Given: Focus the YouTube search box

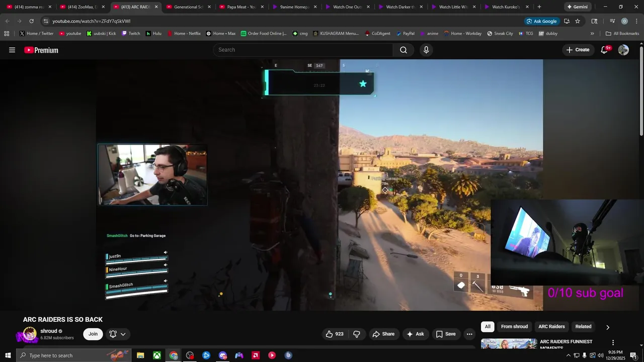Looking at the screenshot, I should pos(303,50).
